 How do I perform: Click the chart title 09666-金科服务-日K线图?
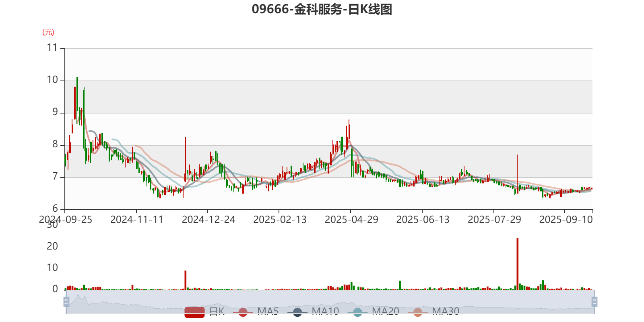click(x=322, y=9)
